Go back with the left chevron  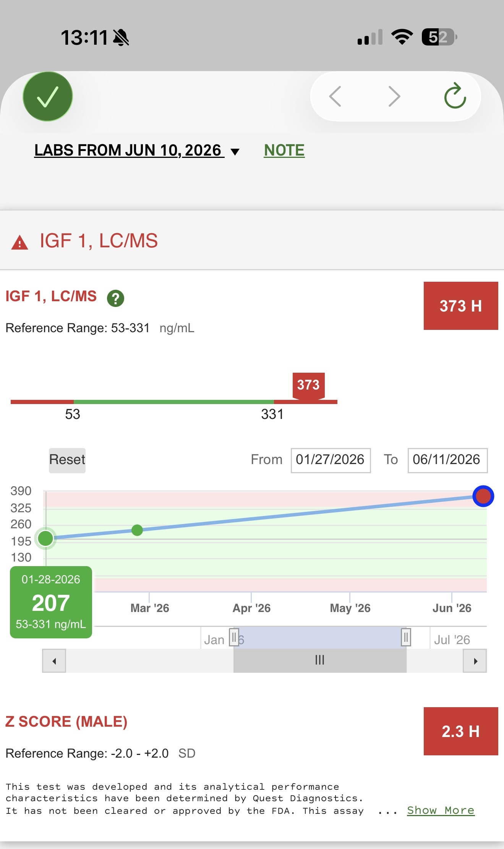click(x=335, y=96)
